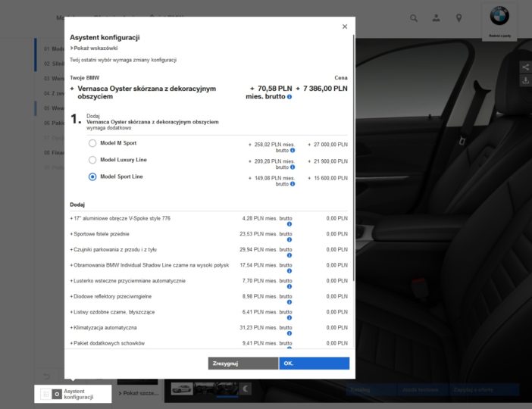The width and height of the screenshot is (532, 409).
Task: Click the BMW logo
Action: 499,16
